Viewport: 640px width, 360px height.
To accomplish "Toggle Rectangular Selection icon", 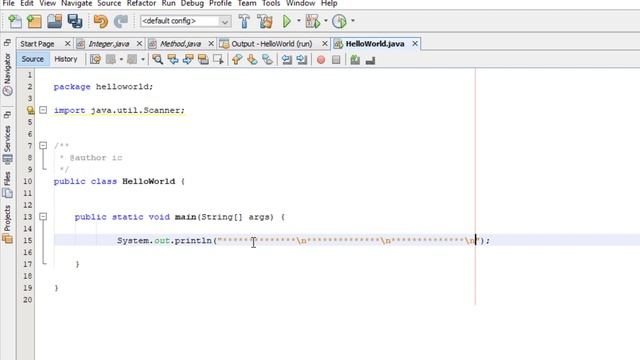I will pyautogui.click(x=218, y=60).
